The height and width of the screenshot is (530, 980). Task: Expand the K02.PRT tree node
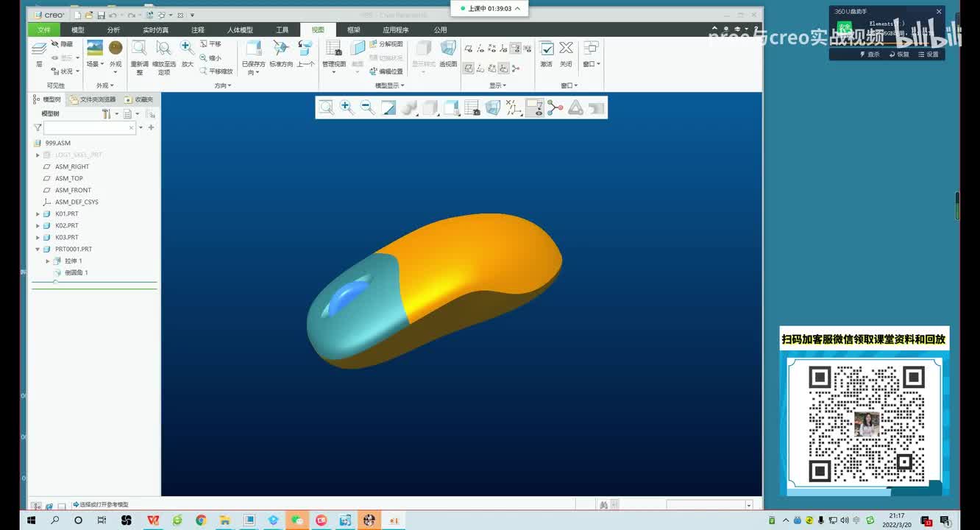click(x=38, y=226)
